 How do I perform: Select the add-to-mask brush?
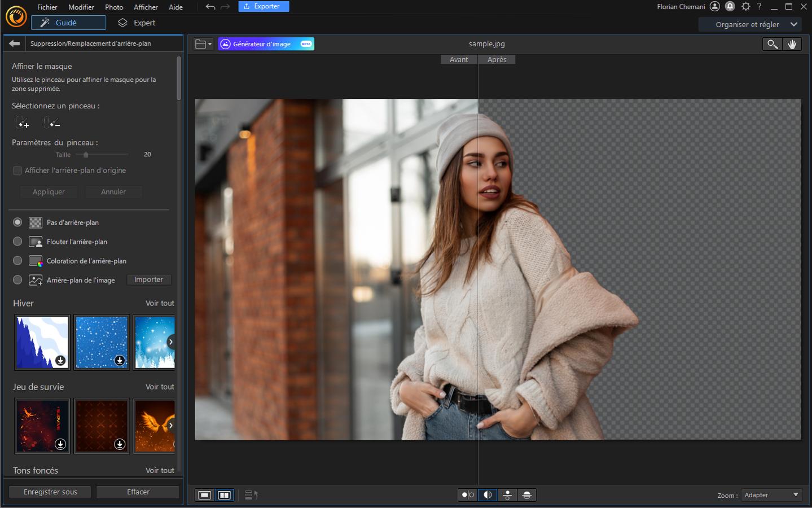[22, 122]
